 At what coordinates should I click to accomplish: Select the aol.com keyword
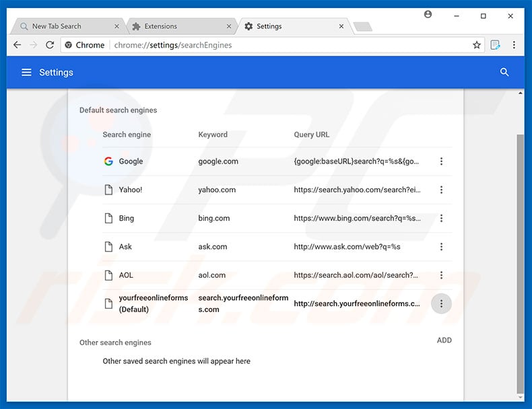(211, 275)
